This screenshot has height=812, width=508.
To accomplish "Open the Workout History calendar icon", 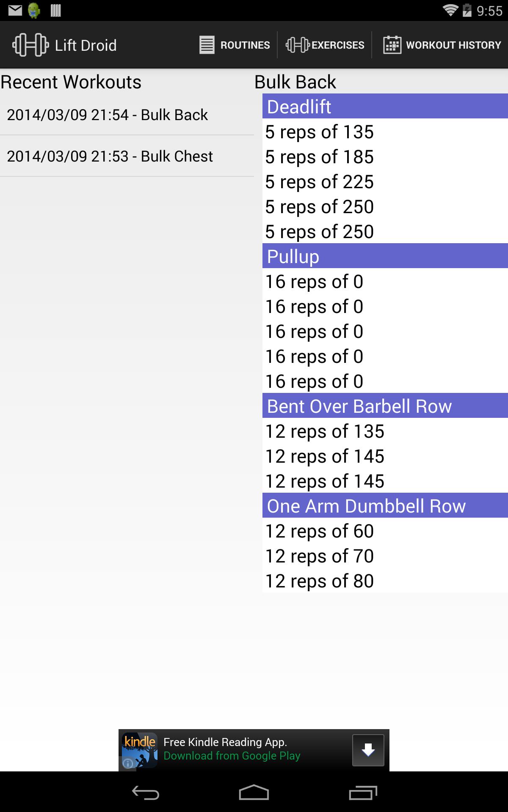I will (392, 45).
